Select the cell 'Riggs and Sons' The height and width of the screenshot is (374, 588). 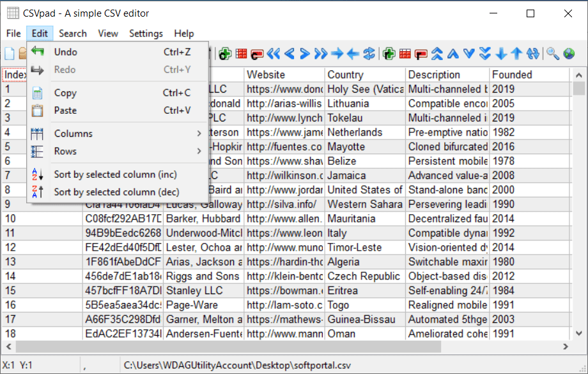click(x=203, y=276)
